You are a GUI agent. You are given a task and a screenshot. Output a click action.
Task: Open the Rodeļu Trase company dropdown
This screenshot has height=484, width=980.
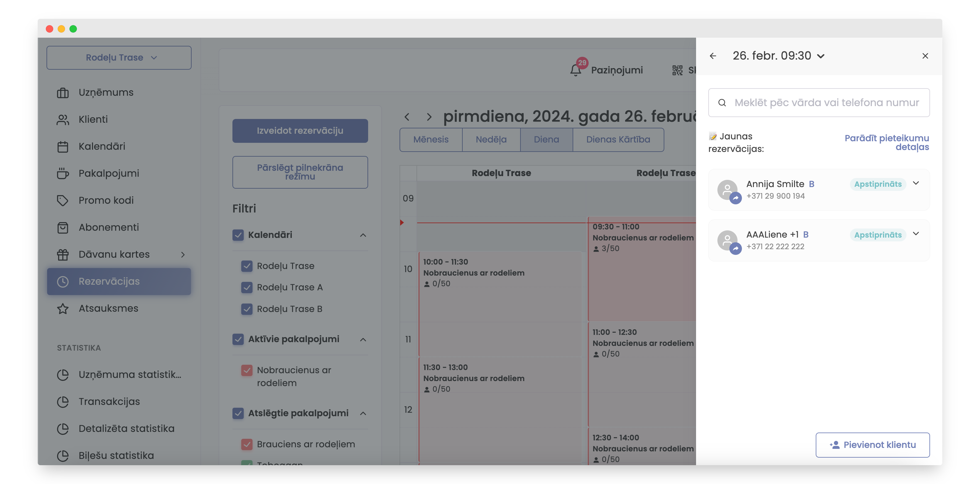coord(119,57)
